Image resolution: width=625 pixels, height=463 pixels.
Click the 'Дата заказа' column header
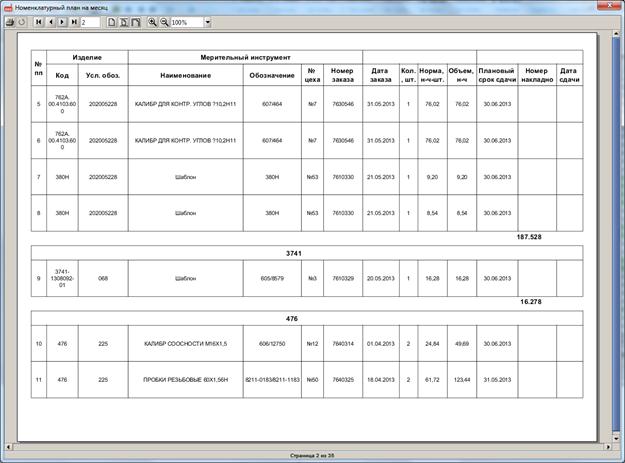[381, 75]
